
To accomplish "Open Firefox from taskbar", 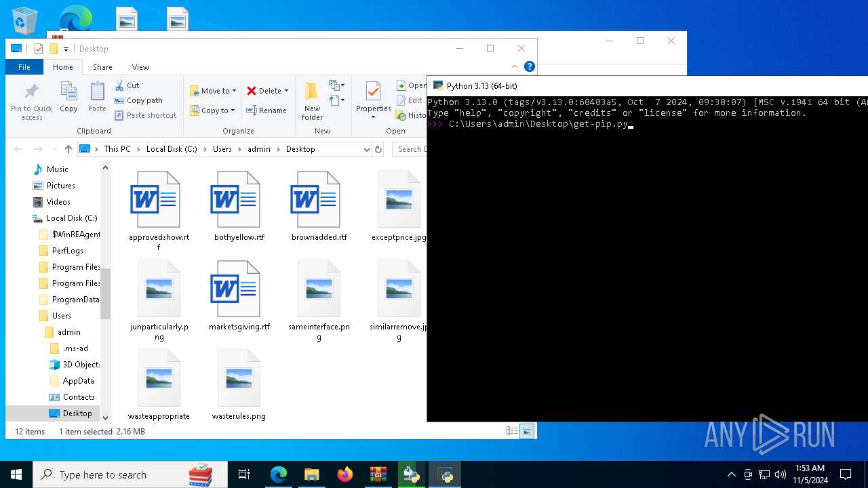I will pyautogui.click(x=345, y=474).
